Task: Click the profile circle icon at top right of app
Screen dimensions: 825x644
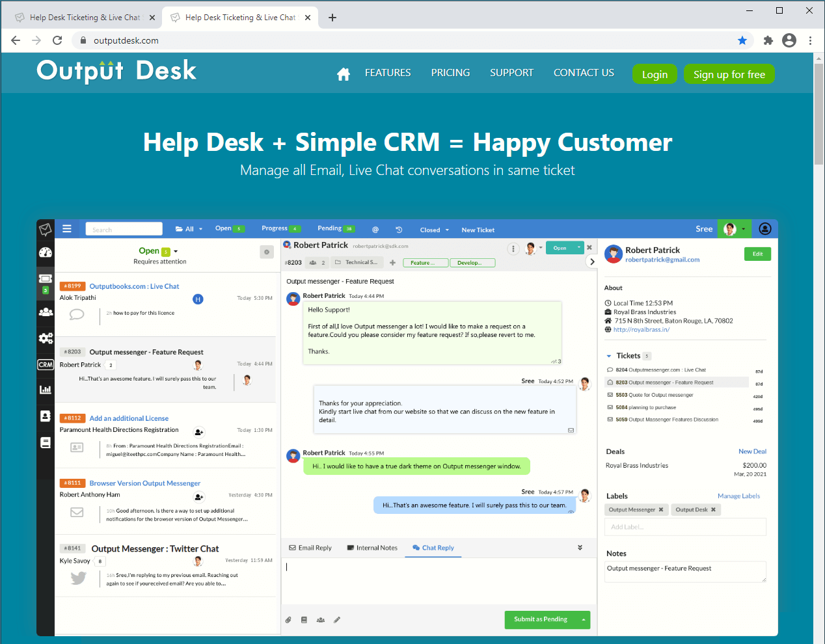Action: point(765,228)
